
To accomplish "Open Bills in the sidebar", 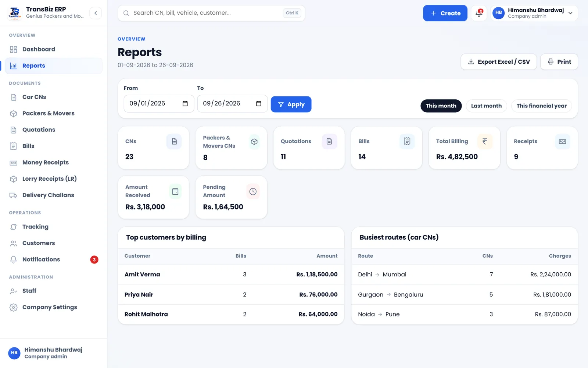I will 54,146.
